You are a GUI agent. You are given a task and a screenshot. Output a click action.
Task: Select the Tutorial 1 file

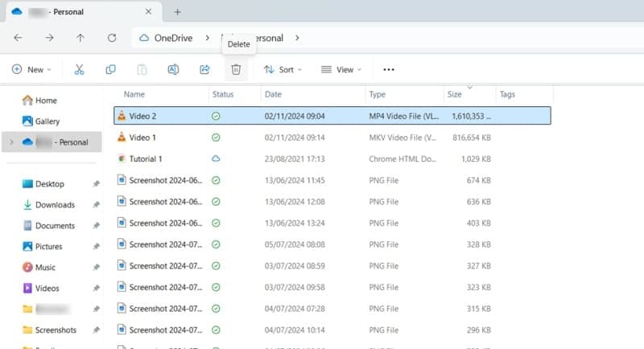pyautogui.click(x=332, y=158)
